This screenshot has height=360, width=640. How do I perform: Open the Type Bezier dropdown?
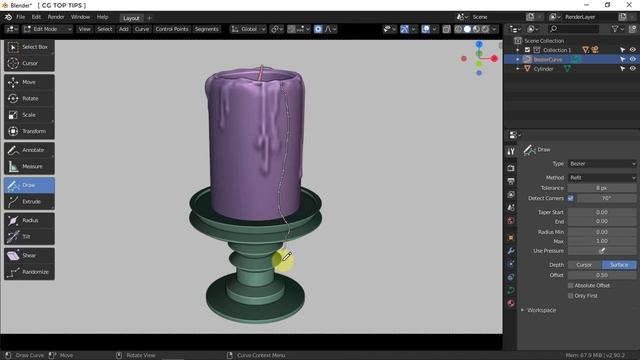pyautogui.click(x=602, y=164)
